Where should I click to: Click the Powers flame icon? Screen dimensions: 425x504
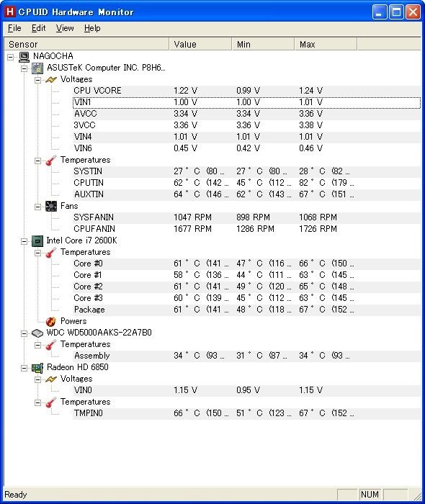tap(51, 321)
